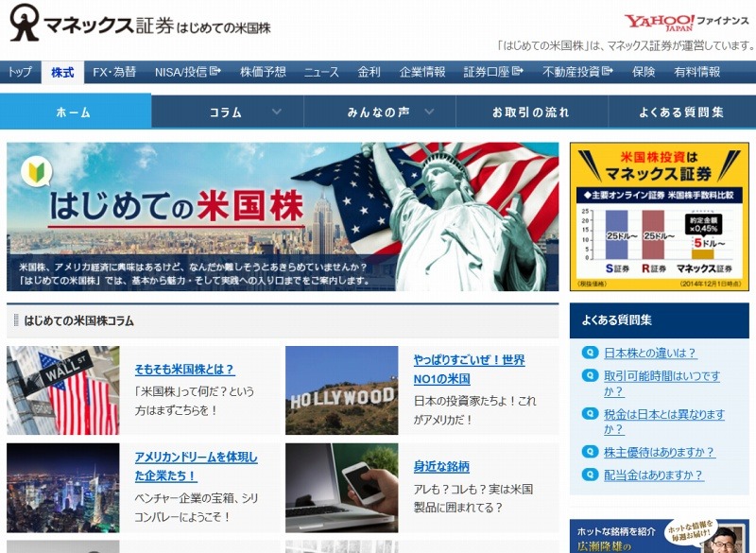The height and width of the screenshot is (553, 756).
Task: Open the 身近な銘柄 link
Action: pos(441,466)
